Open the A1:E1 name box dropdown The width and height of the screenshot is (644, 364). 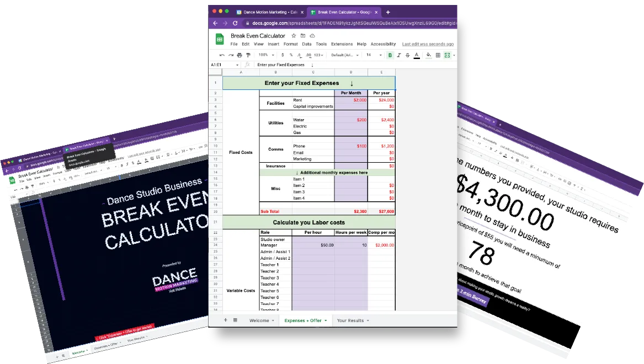237,65
